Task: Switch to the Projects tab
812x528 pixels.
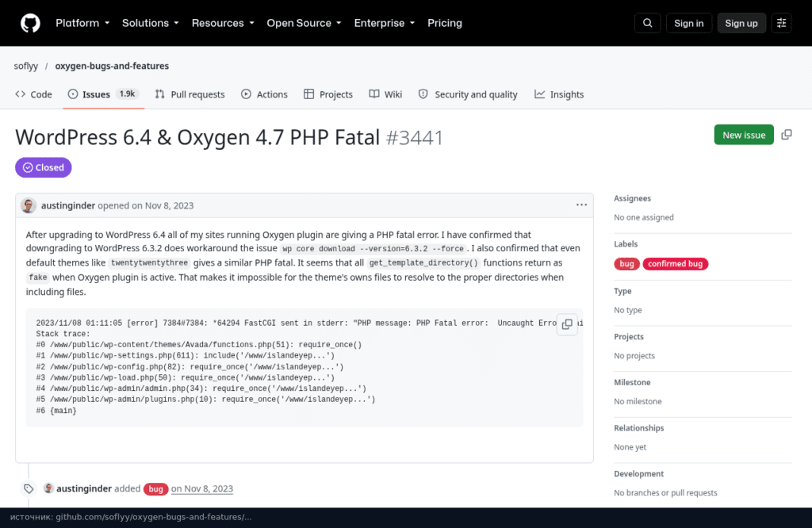Action: click(328, 94)
